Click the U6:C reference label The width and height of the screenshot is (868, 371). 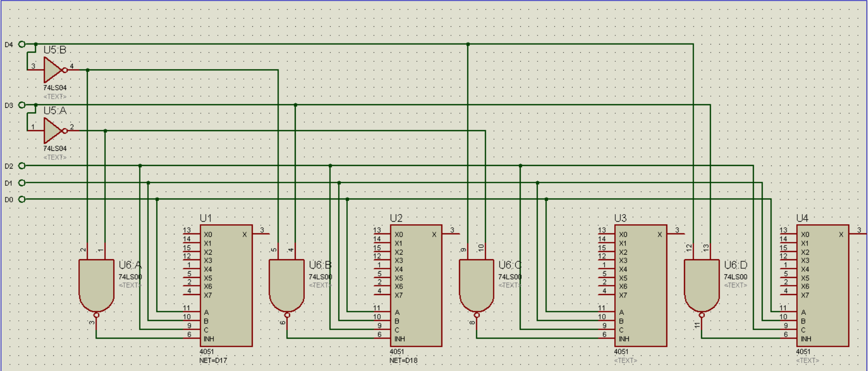point(510,265)
